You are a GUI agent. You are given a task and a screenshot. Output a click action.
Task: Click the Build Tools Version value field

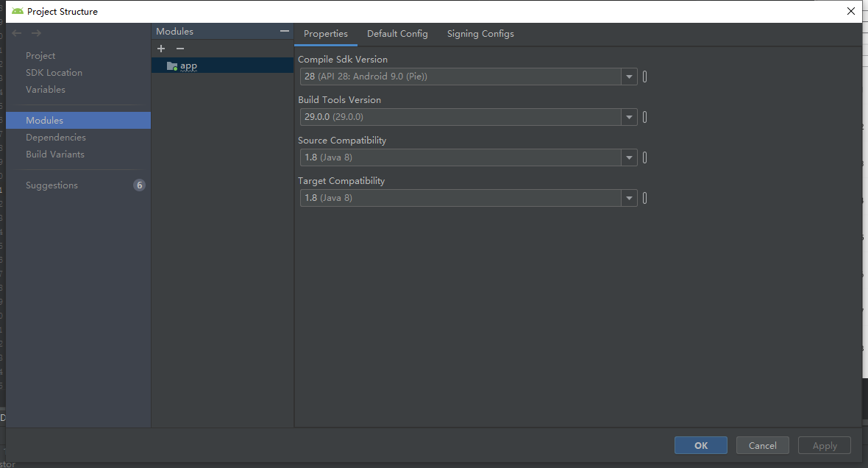(x=460, y=117)
